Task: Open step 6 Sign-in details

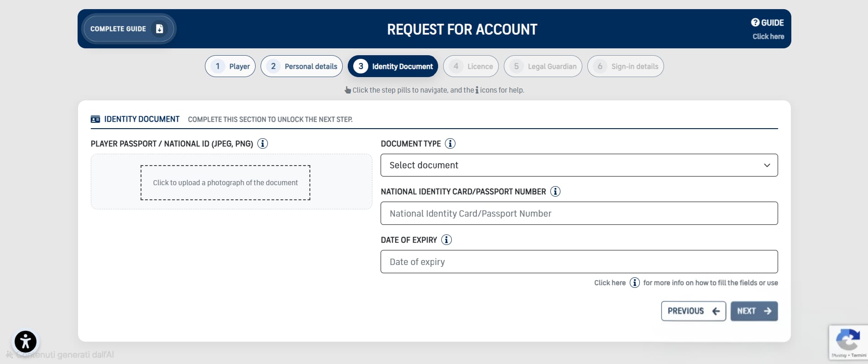Action: pos(625,67)
